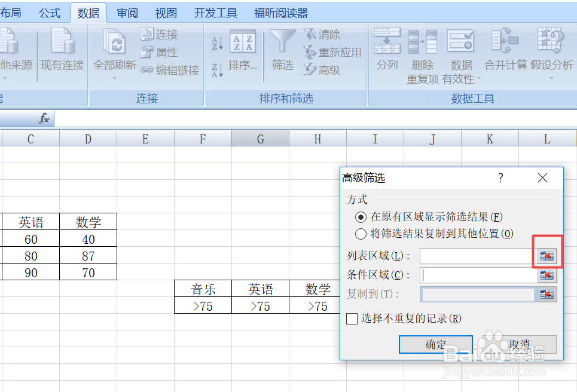Click the 复制到 range selector icon

547,294
